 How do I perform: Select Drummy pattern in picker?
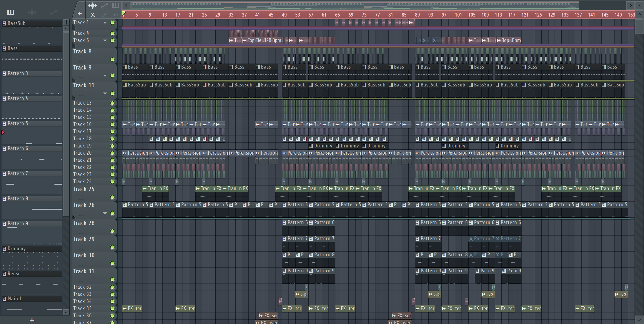pyautogui.click(x=32, y=248)
